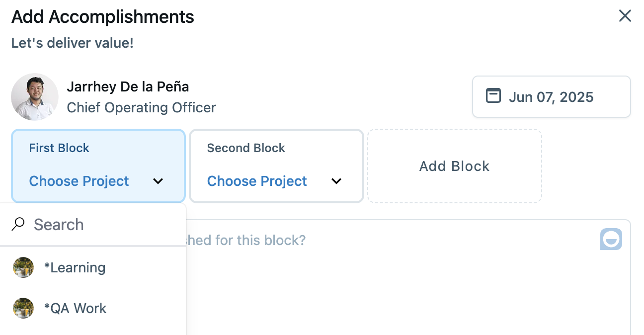The height and width of the screenshot is (335, 644).
Task: Click the magnifier search icon
Action: 18,225
